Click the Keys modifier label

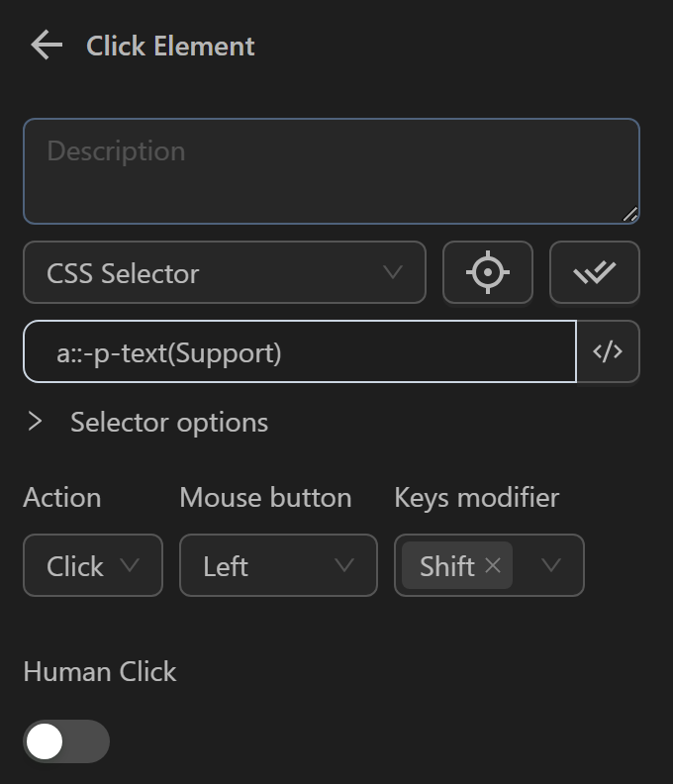click(477, 497)
